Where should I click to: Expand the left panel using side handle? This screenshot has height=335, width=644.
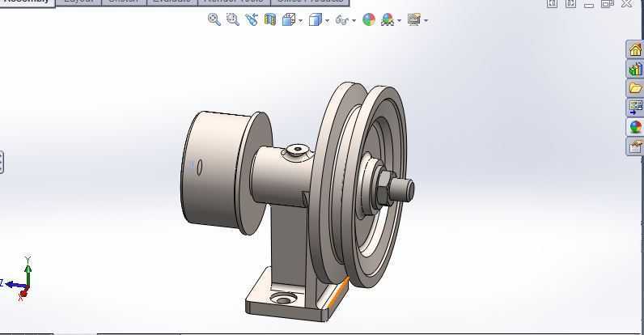[x=2, y=162]
